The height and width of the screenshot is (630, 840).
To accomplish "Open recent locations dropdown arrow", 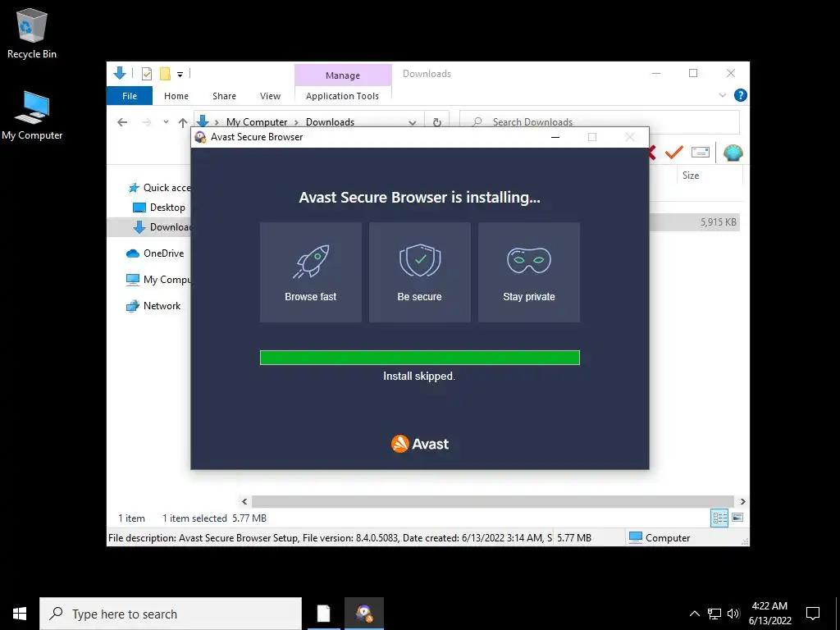I will click(x=166, y=122).
